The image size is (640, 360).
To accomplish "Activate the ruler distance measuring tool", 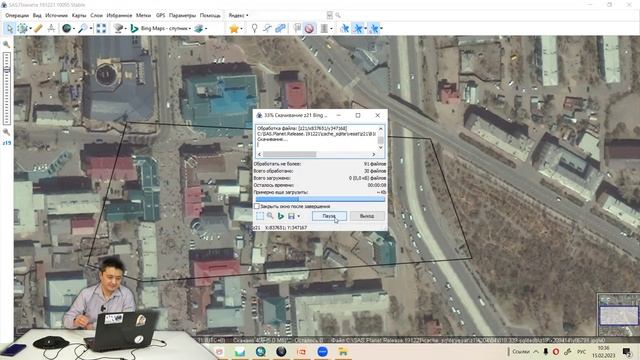I will [x=38, y=28].
